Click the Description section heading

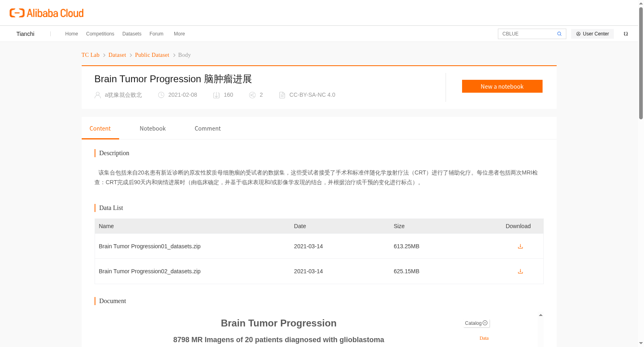click(114, 153)
